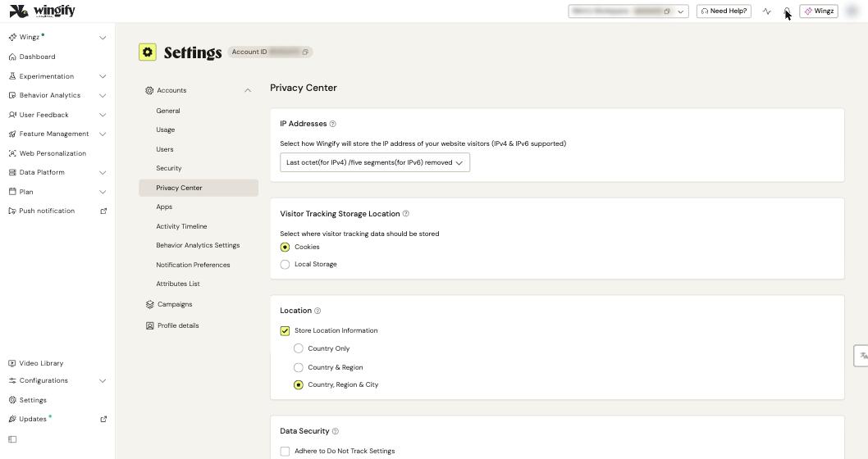This screenshot has height=459, width=868.
Task: Click the Visitor Tracking Storage help icon
Action: (406, 213)
